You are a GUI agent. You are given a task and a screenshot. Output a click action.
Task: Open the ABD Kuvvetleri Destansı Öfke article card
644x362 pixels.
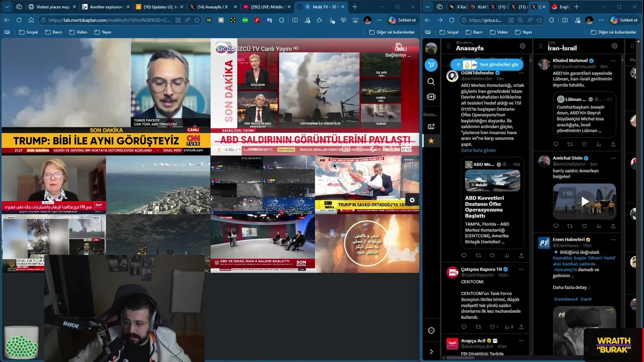pos(492,203)
